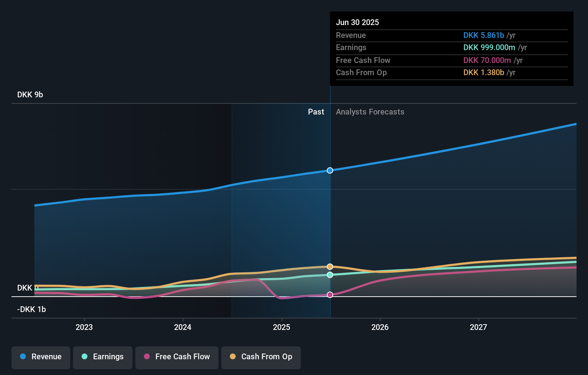588x375 pixels.
Task: Switch to the Analysts Forecasts section
Action: tap(370, 112)
